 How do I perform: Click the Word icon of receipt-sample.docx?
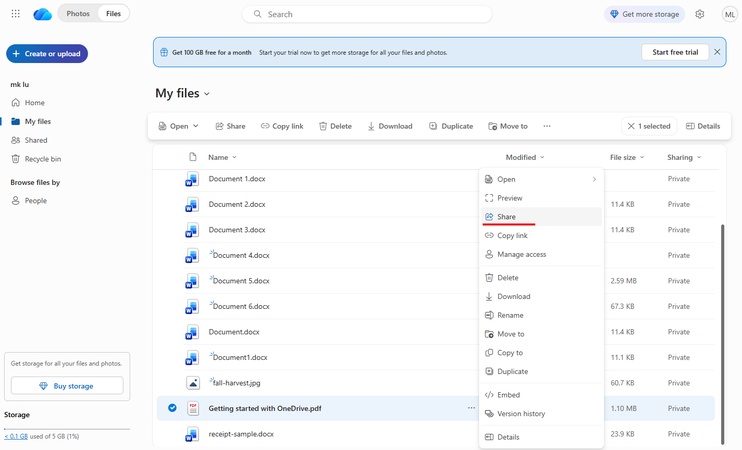[x=192, y=434]
